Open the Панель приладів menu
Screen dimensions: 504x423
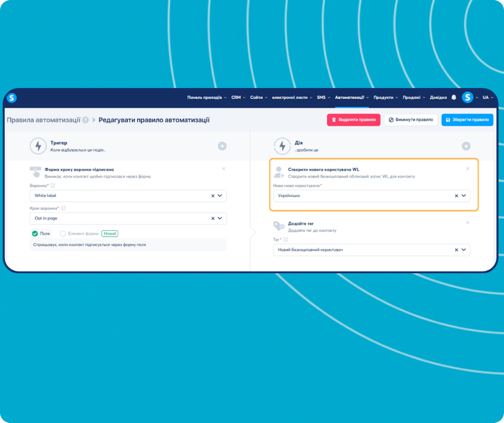(207, 97)
